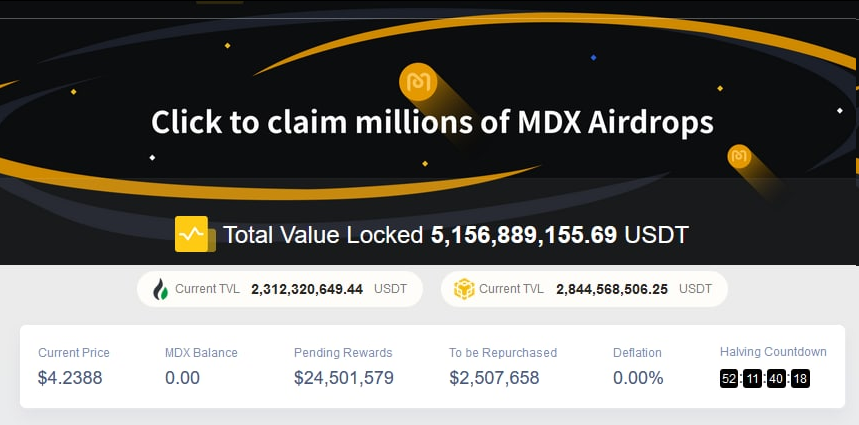Select the Total Value Locked 5,156,889,155.69 figure
Screen dimensions: 859x425
[x=524, y=235]
